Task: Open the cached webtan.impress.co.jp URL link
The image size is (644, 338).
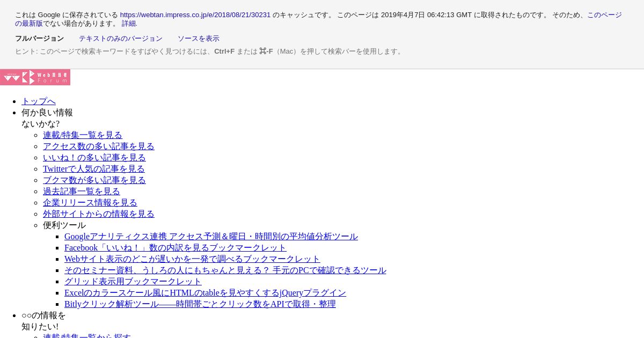Action: (x=195, y=15)
